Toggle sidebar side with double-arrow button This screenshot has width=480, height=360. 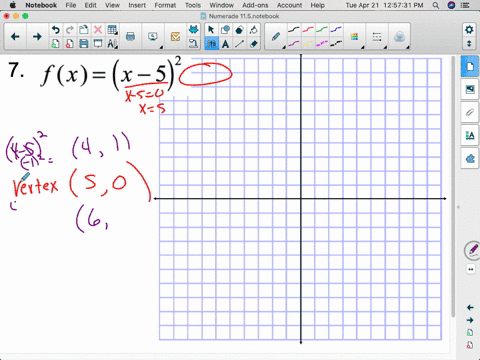pyautogui.click(x=471, y=269)
